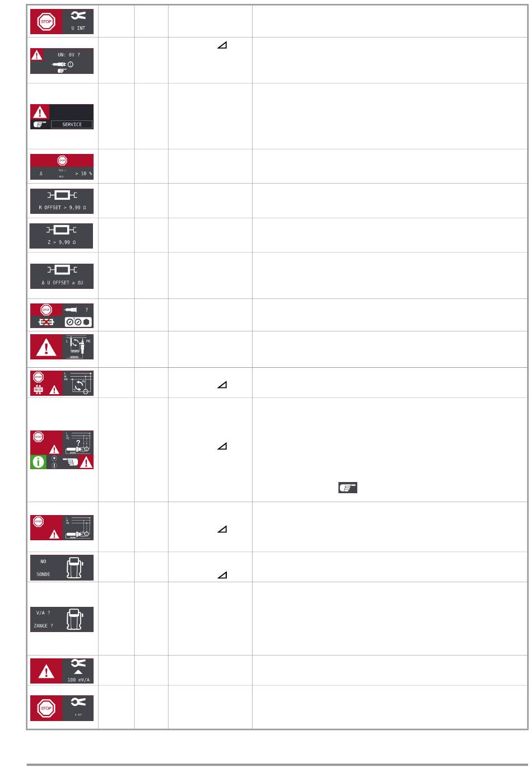Select the 'NO SONDE' probe icon
Viewport: 532px width, 772px height.
coord(62,567)
